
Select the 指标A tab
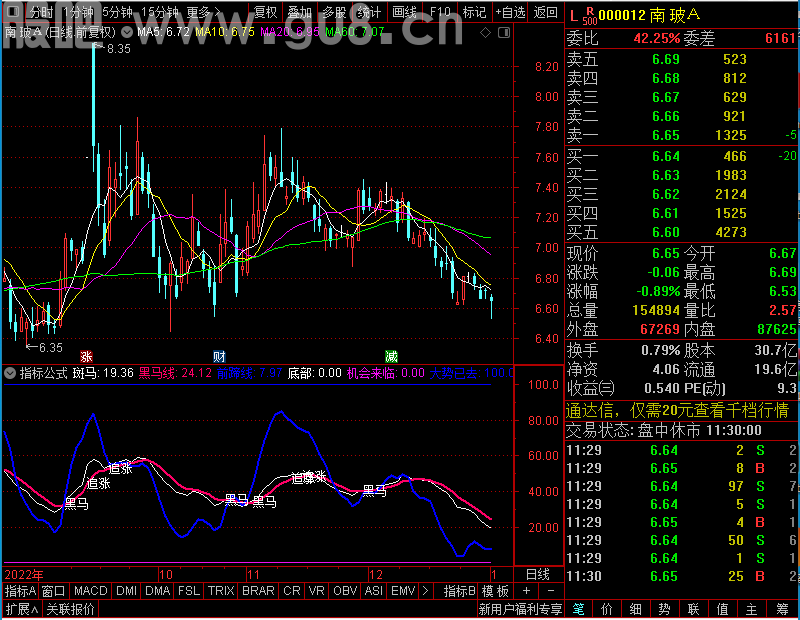pos(20,591)
